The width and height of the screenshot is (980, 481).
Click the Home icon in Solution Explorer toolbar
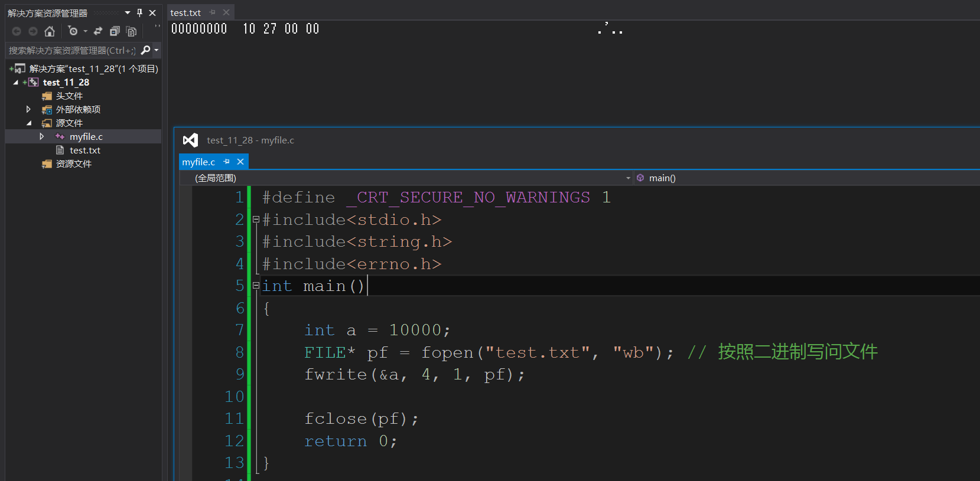click(50, 31)
